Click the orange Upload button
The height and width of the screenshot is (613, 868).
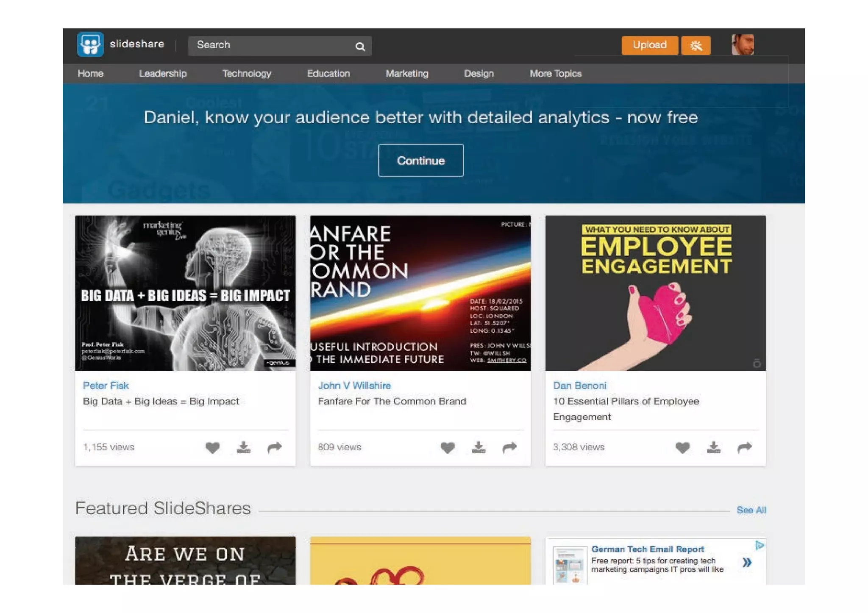tap(649, 45)
